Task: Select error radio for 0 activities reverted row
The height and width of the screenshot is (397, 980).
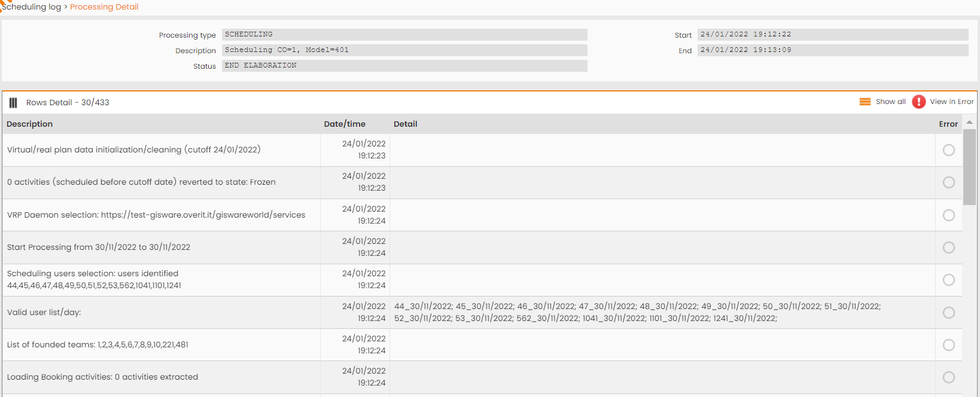Action: point(949,182)
